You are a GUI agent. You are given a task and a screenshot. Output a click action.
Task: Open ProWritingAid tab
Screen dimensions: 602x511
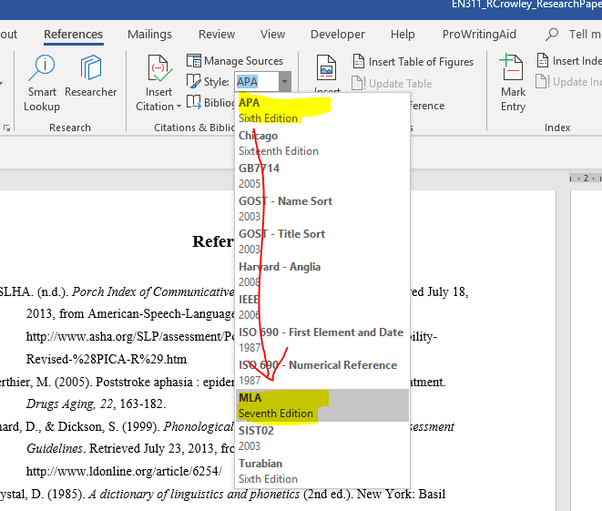tap(479, 34)
